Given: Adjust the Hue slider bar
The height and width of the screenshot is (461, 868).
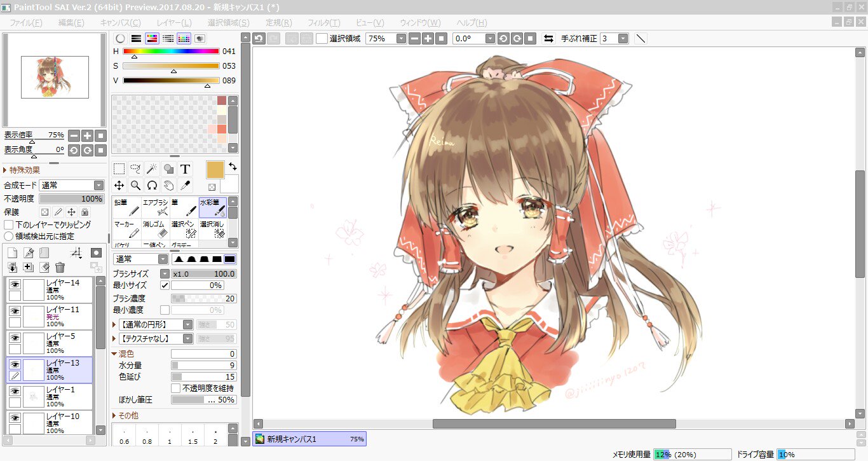Looking at the screenshot, I should [x=171, y=51].
